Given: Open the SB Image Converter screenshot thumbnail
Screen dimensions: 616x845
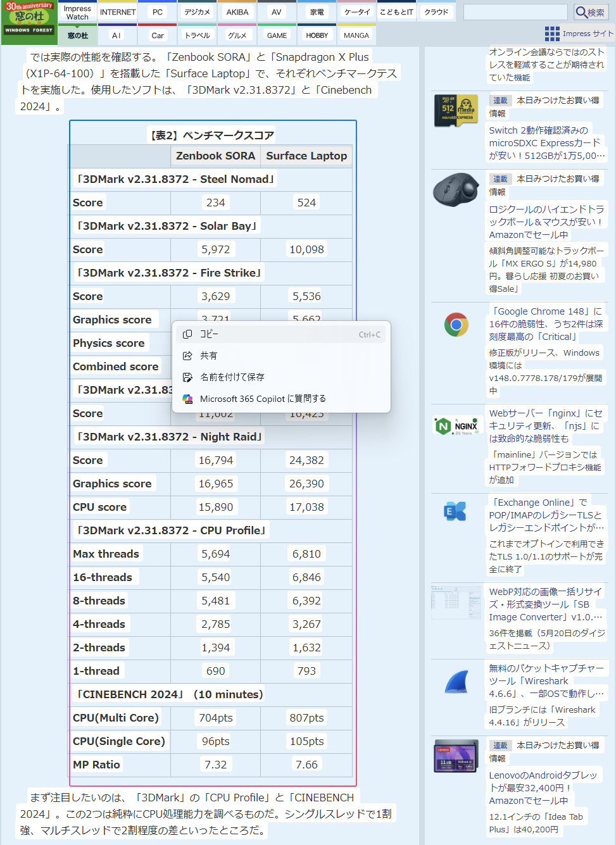Looking at the screenshot, I should (456, 601).
